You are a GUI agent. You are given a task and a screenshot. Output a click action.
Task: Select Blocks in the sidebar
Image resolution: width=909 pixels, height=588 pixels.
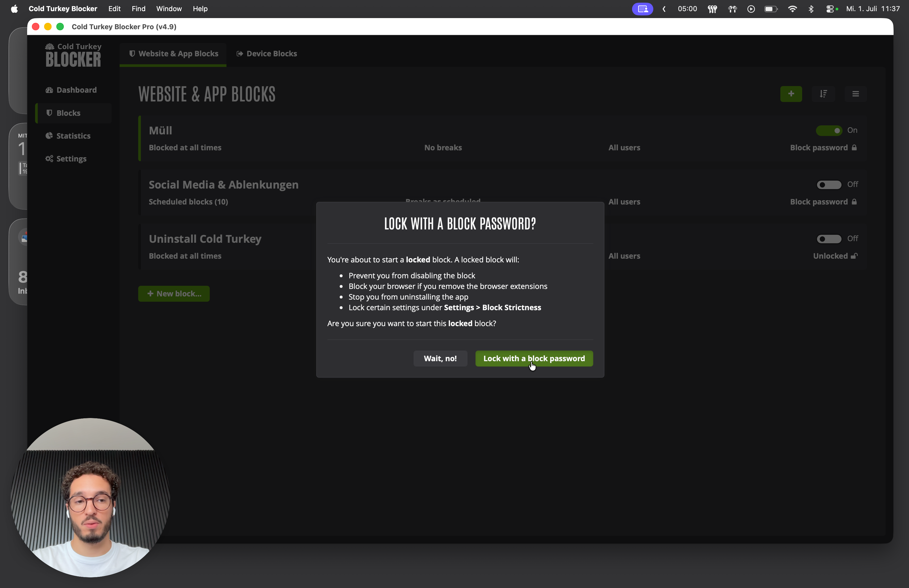point(73,113)
